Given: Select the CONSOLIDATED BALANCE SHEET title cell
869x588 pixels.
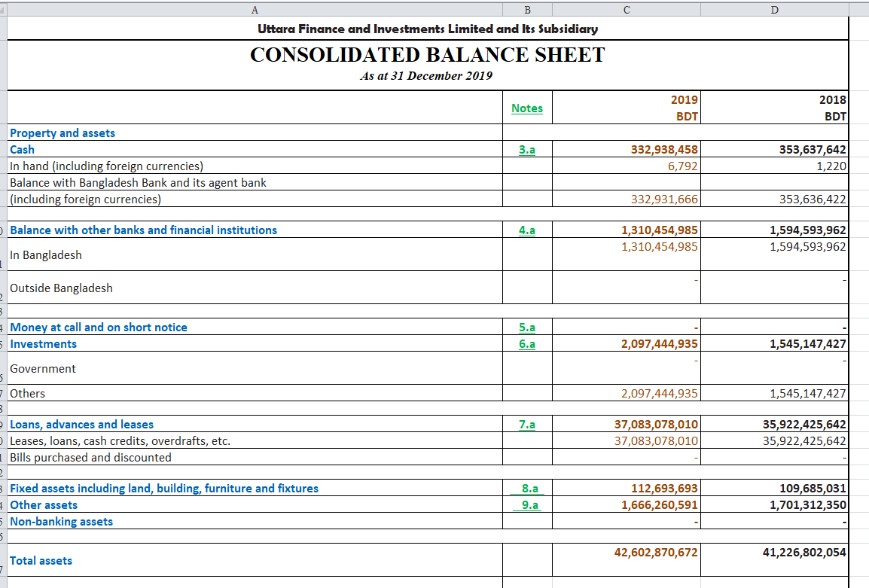Looking at the screenshot, I should [x=428, y=54].
